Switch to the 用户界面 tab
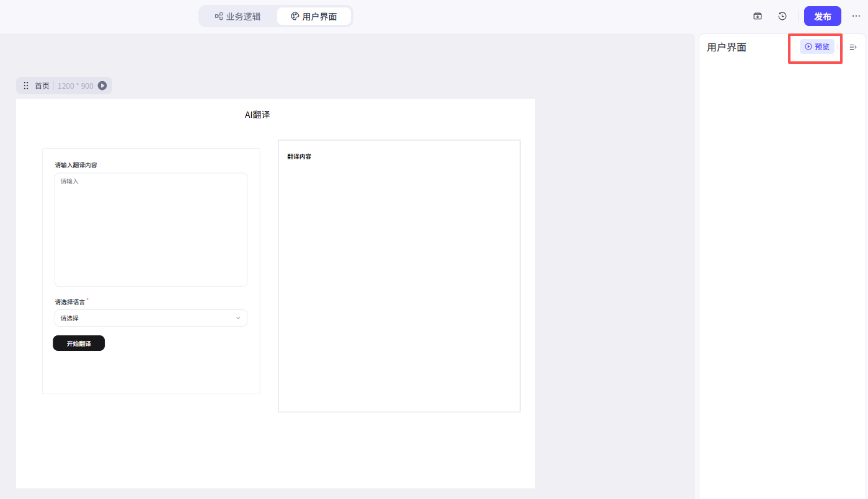 (314, 16)
